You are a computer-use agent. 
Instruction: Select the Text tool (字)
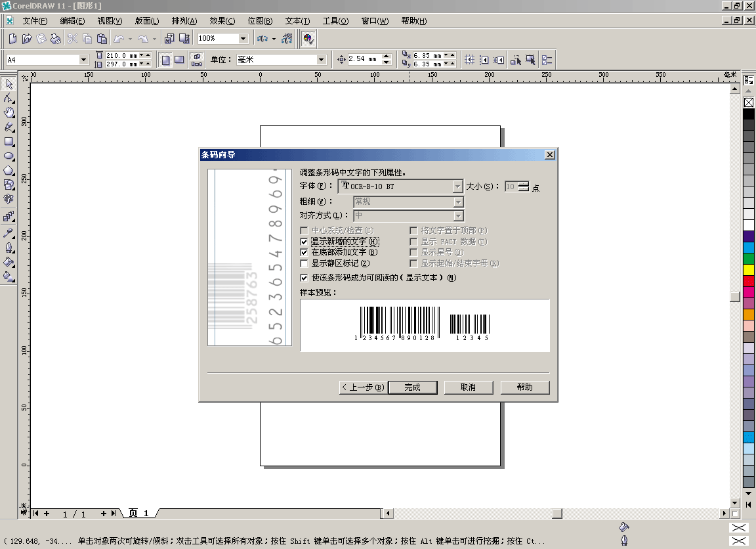(9, 199)
